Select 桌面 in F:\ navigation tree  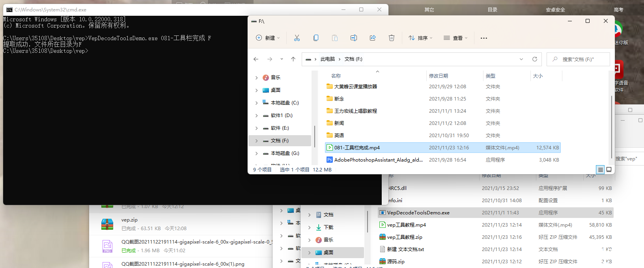[276, 90]
